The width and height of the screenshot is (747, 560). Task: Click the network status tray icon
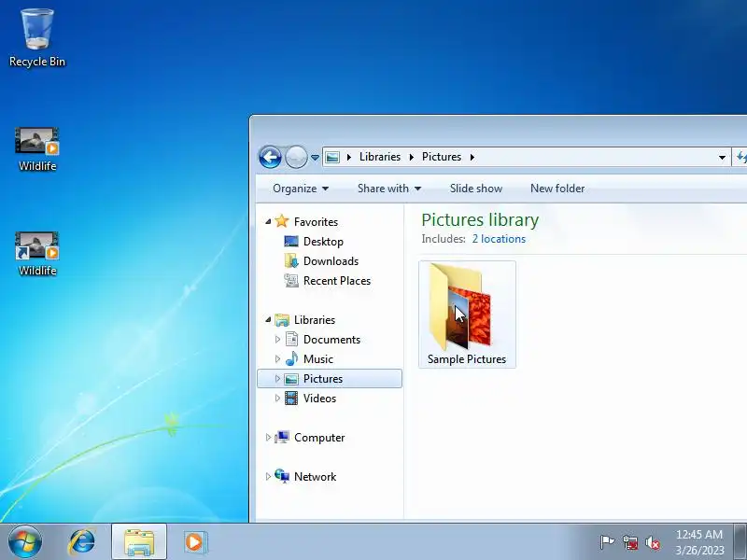pyautogui.click(x=630, y=542)
